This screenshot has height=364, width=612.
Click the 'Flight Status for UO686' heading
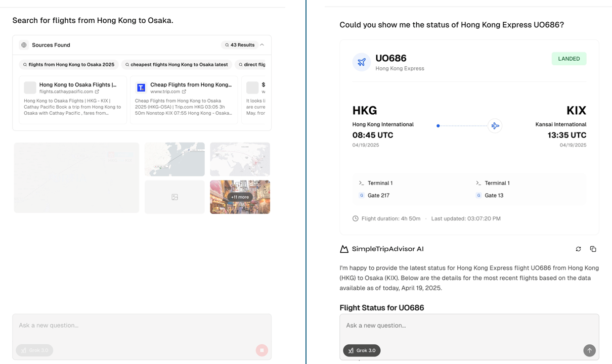(382, 308)
